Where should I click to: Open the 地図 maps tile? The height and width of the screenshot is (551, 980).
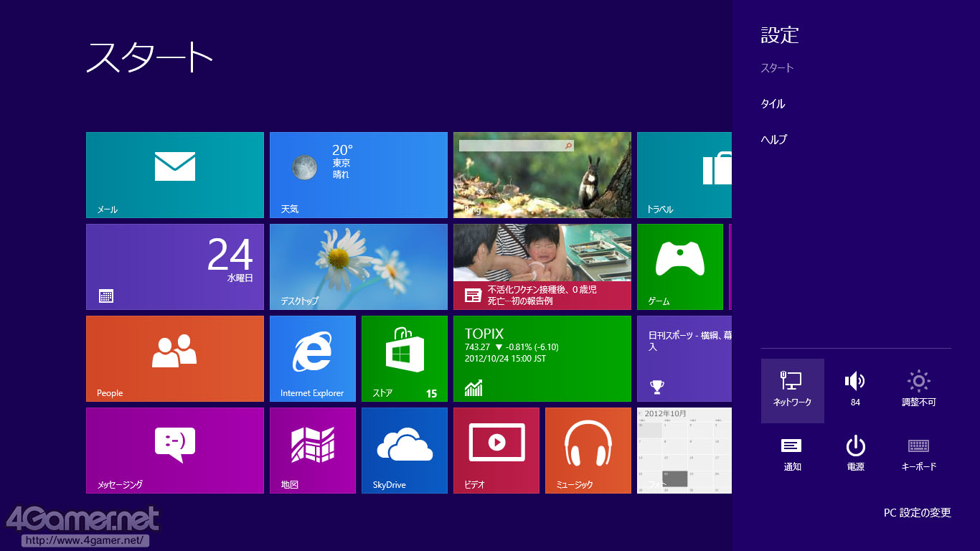click(313, 451)
